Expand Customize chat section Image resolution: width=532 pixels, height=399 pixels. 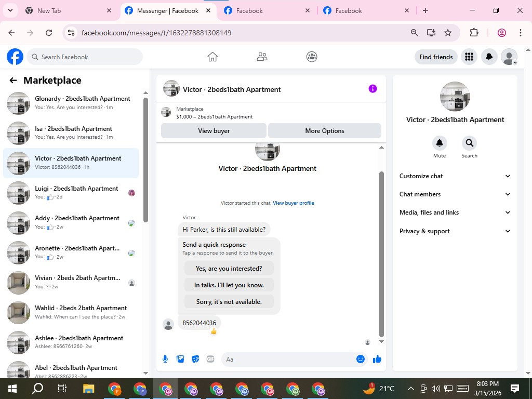pyautogui.click(x=455, y=176)
